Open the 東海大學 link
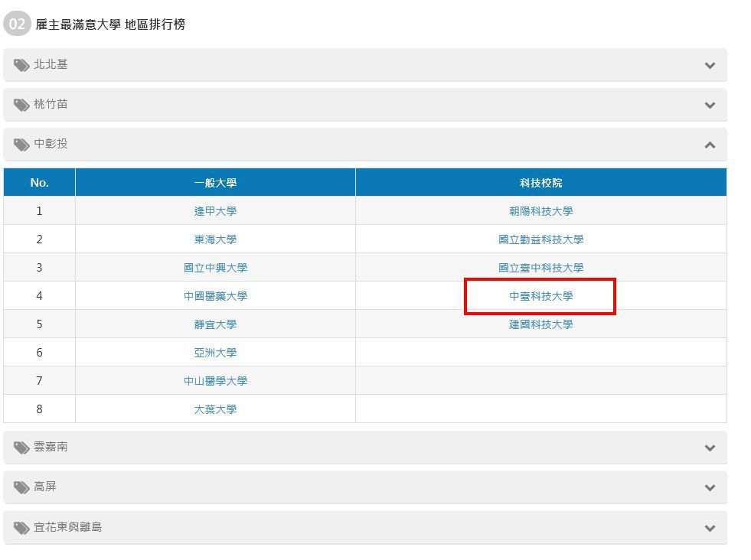This screenshot has height=560, width=751. coord(215,239)
